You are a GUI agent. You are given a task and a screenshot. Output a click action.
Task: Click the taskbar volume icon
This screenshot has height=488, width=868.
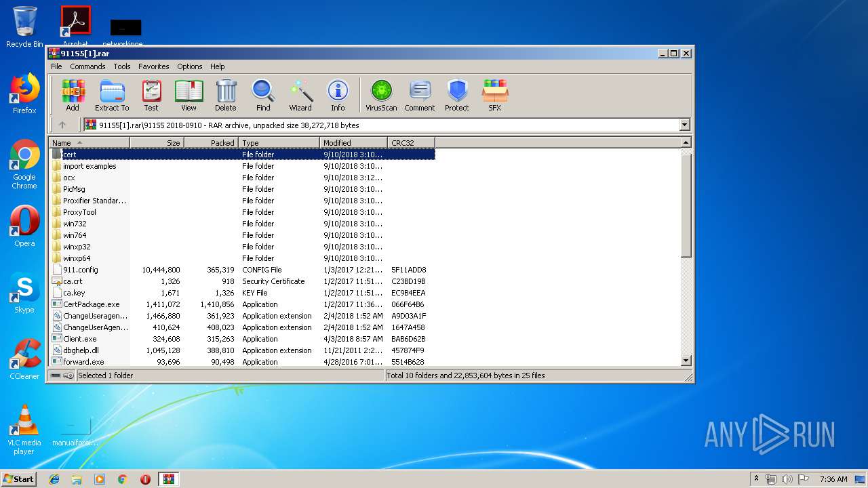(787, 479)
